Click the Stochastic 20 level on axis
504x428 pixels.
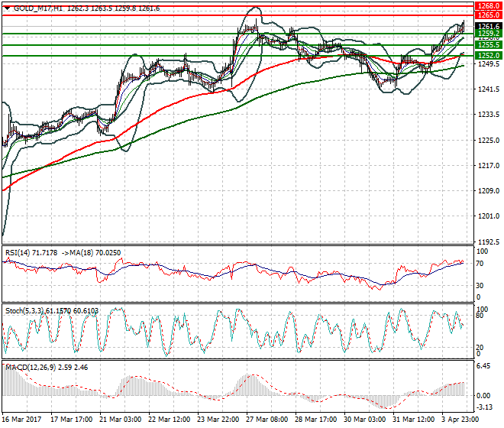(x=480, y=348)
